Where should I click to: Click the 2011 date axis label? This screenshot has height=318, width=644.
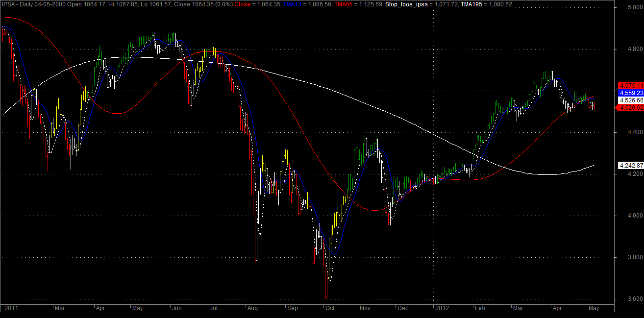(10, 308)
